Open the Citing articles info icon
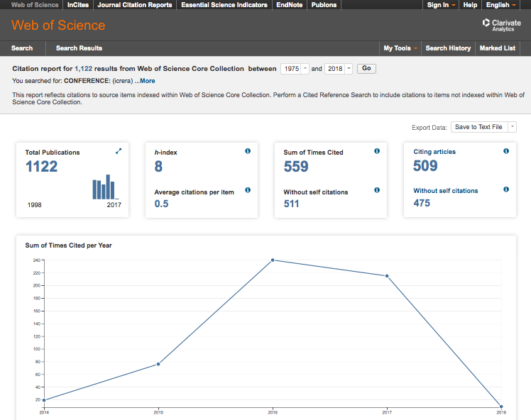The height and width of the screenshot is (420, 531). pos(506,151)
